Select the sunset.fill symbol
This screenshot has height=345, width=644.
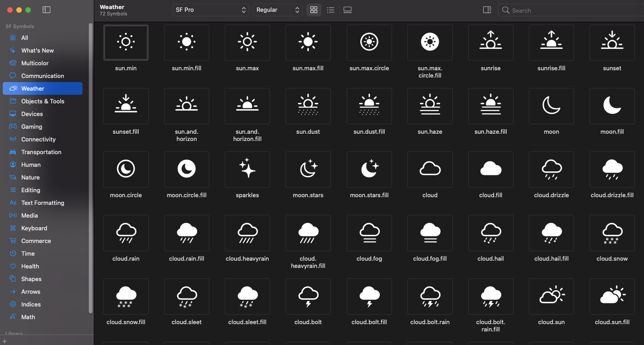(x=126, y=106)
